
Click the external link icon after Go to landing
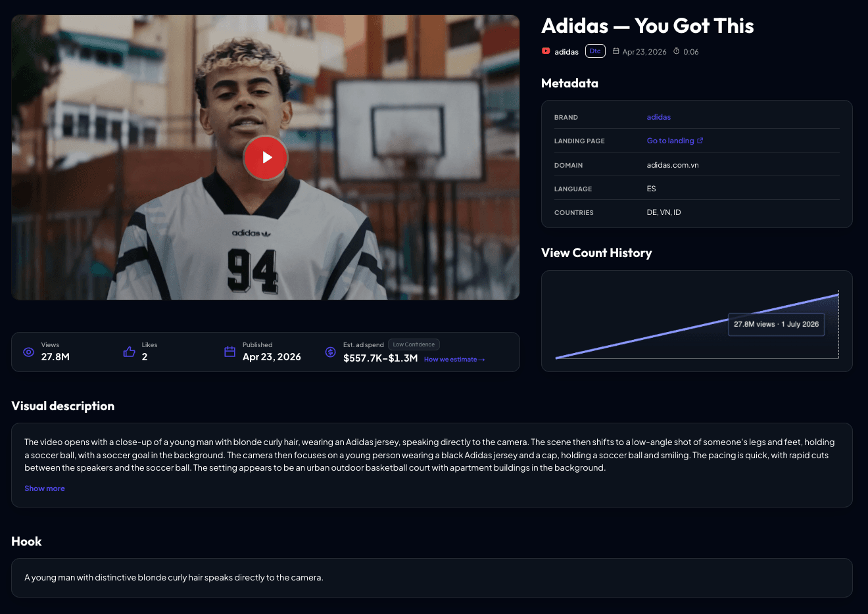click(x=700, y=140)
